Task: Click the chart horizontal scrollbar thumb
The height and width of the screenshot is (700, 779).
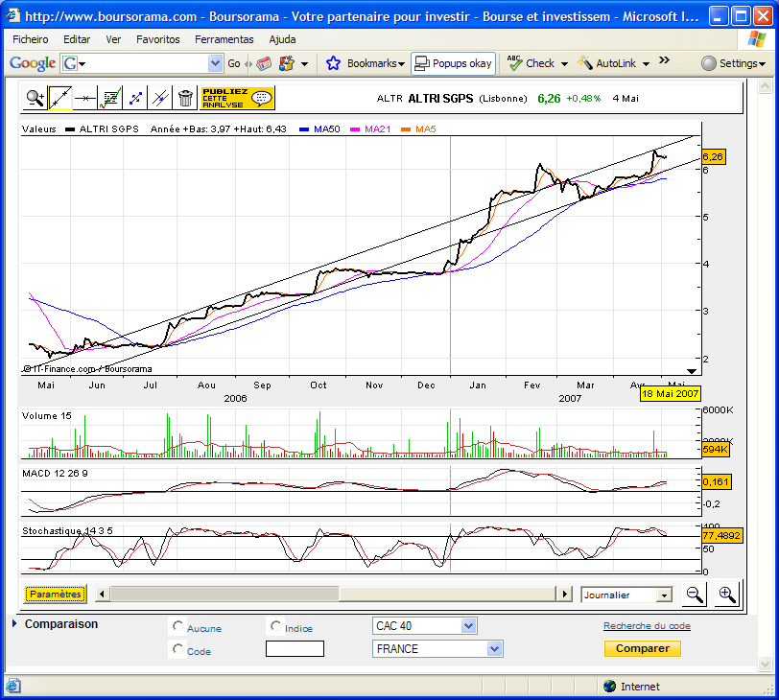Action: coord(224,594)
